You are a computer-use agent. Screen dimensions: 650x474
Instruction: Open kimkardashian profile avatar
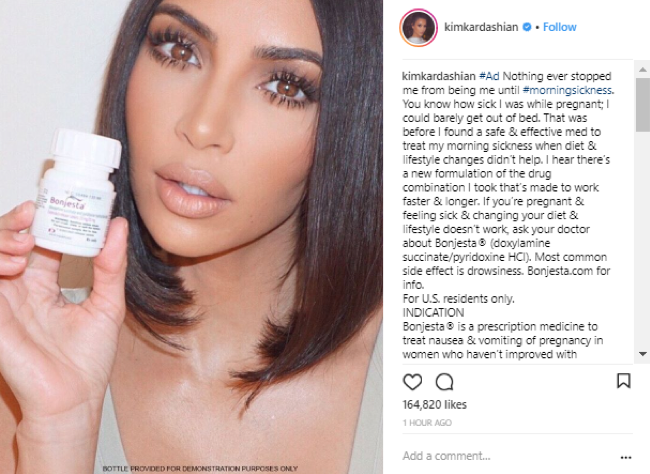click(418, 27)
